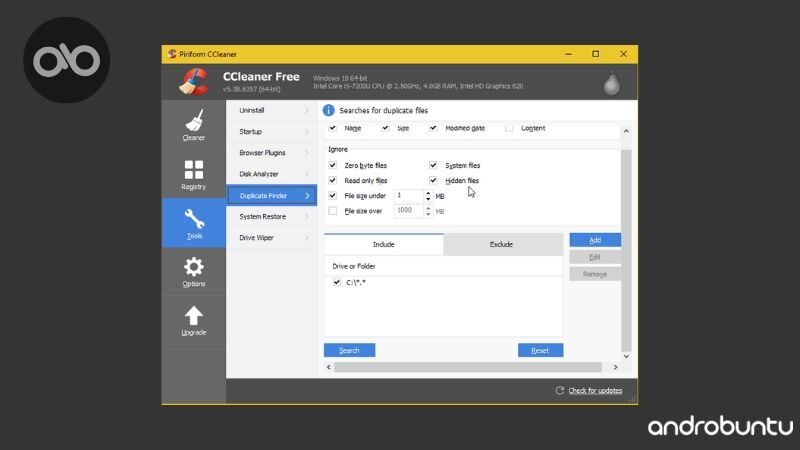The height and width of the screenshot is (450, 800).
Task: Click the vertical scrollbar down arrow
Action: point(626,356)
